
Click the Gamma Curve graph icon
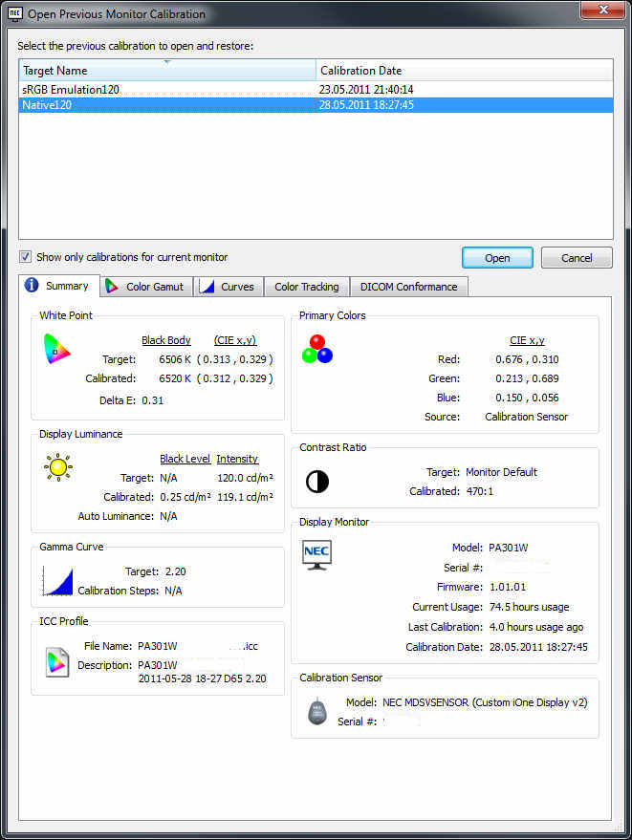pyautogui.click(x=57, y=580)
